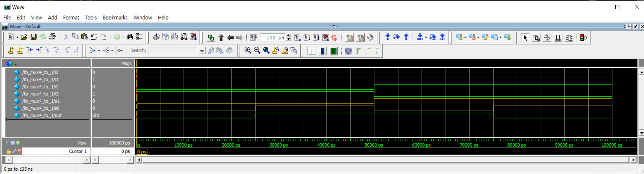
Task: Click the Insert Cursor icon
Action: coord(11,50)
